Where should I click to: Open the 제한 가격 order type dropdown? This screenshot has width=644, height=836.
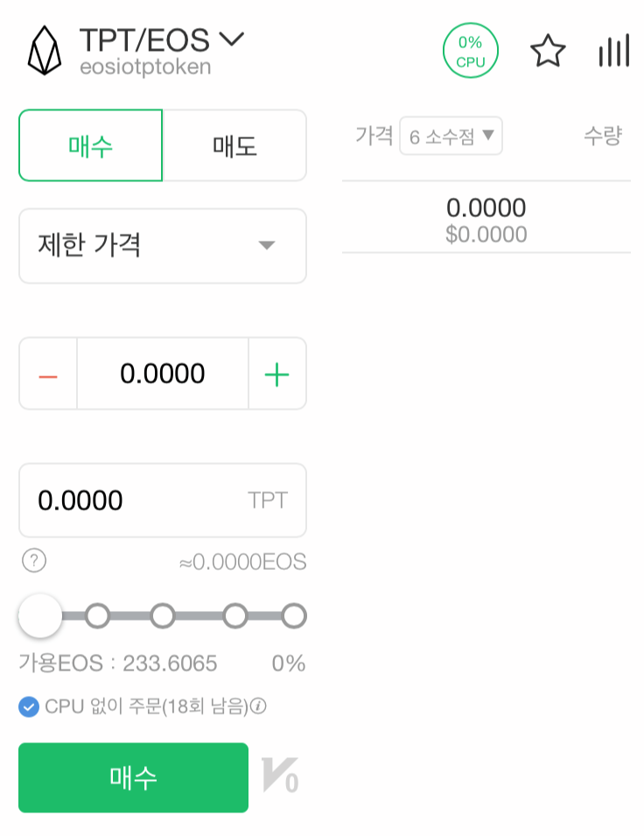[x=163, y=245]
